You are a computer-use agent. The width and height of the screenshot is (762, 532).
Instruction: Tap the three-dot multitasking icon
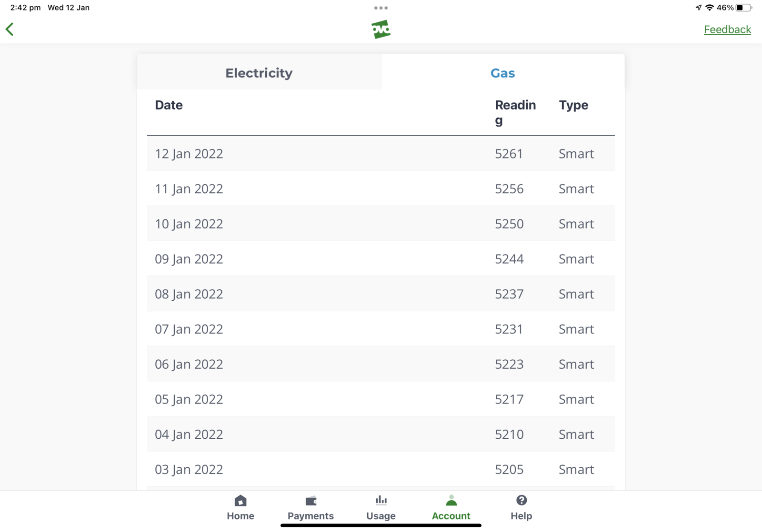click(x=381, y=8)
